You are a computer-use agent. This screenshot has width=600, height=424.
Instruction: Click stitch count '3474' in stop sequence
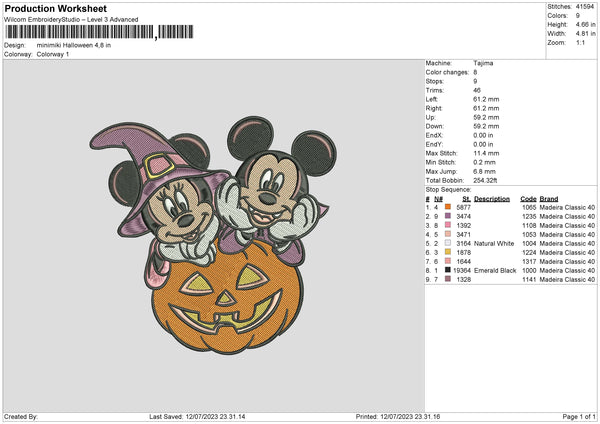click(x=463, y=216)
